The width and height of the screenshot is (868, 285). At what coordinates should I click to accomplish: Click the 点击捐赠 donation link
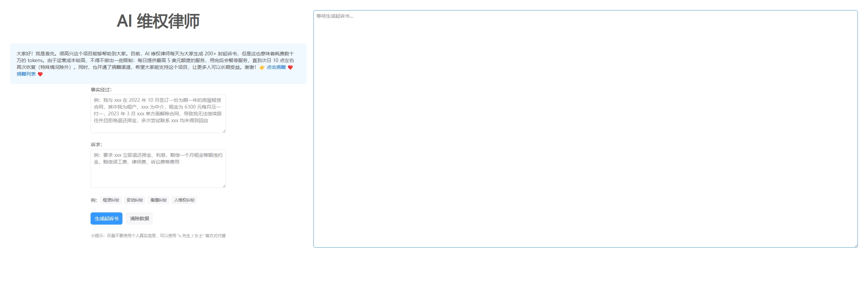point(276,67)
